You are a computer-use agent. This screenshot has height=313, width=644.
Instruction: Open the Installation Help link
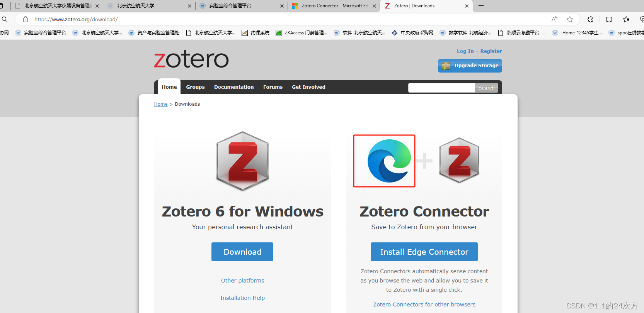(242, 298)
